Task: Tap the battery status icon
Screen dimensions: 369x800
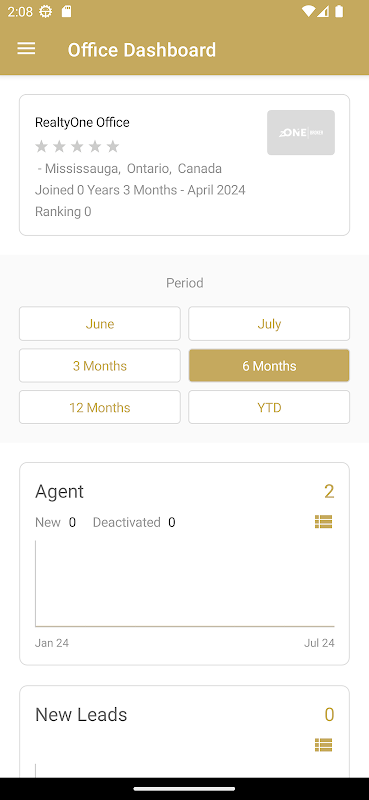Action: tap(339, 11)
